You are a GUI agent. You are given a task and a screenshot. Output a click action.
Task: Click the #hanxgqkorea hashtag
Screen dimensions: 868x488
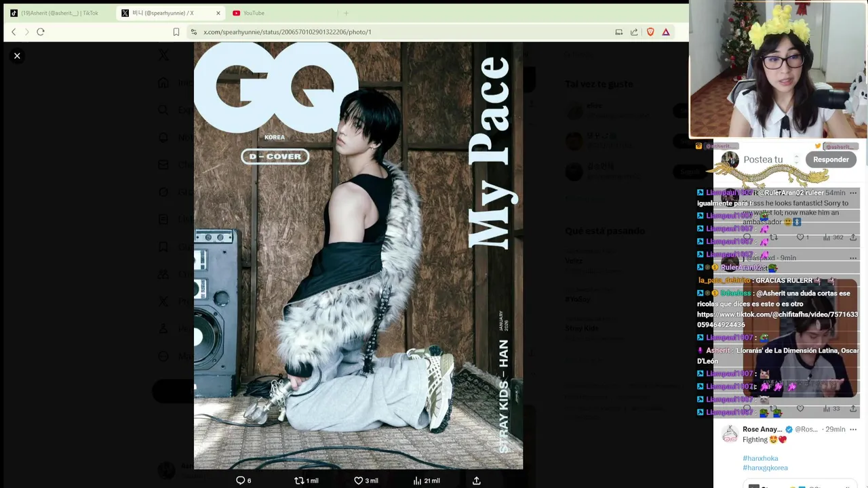click(x=765, y=468)
